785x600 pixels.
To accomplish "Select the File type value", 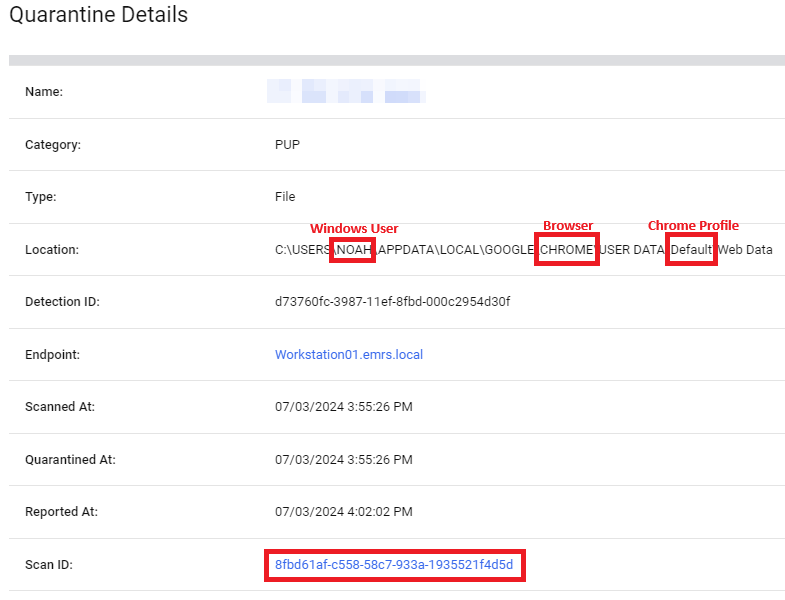I will tap(285, 197).
